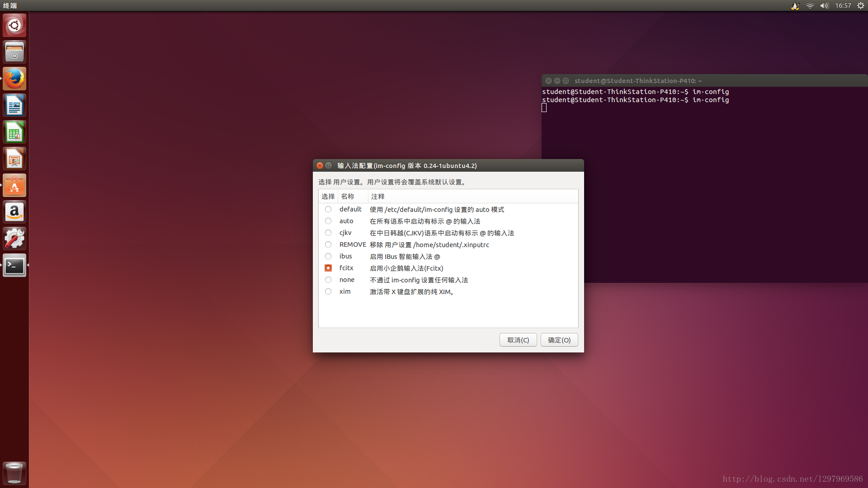Select the xim radio option

click(328, 291)
